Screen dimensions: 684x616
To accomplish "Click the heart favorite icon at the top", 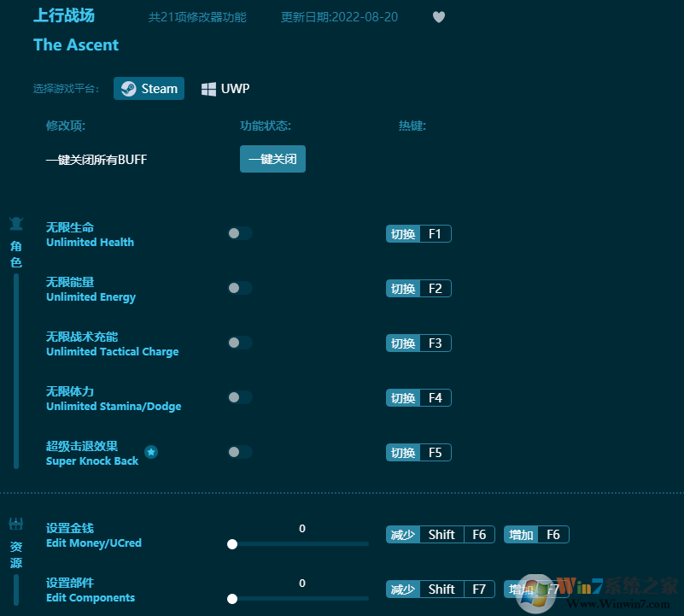I will 438,17.
